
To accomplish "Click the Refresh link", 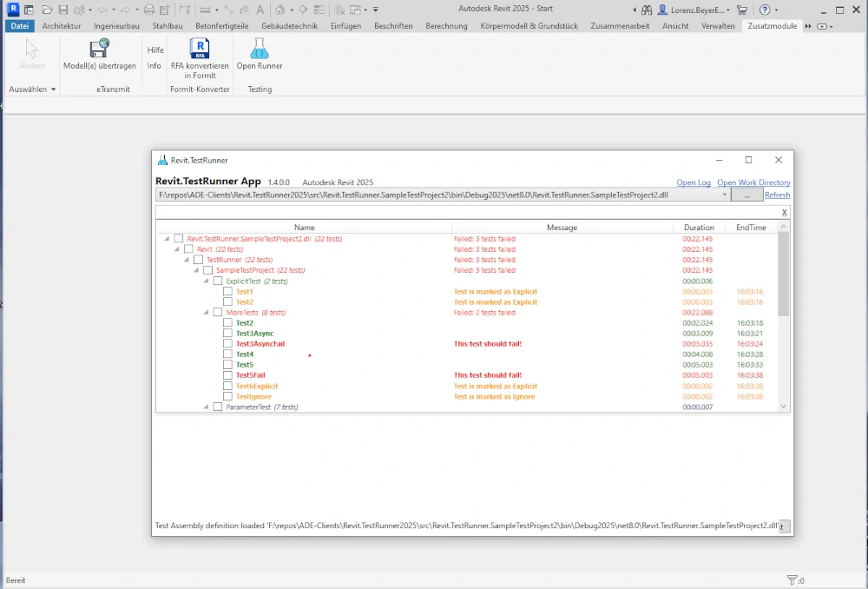I will [x=777, y=195].
